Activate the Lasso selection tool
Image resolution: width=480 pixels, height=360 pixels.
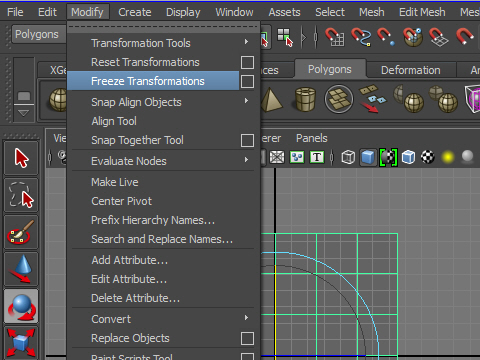21,195
